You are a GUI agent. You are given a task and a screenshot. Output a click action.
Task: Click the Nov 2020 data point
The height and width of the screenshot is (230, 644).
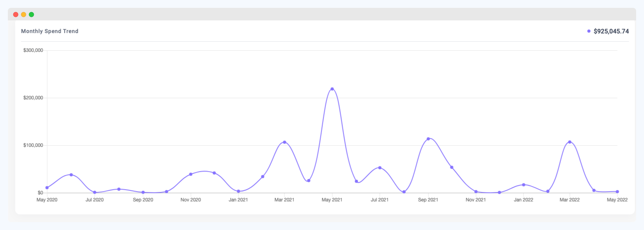(191, 174)
